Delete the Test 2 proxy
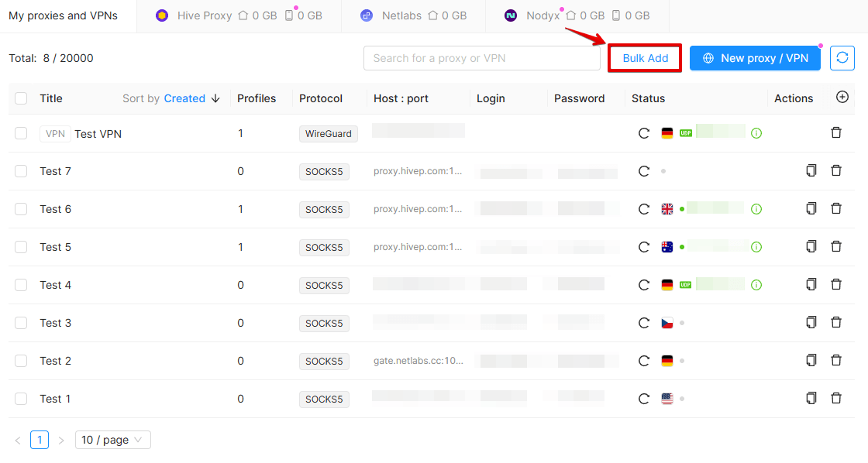The height and width of the screenshot is (463, 868). click(x=836, y=360)
